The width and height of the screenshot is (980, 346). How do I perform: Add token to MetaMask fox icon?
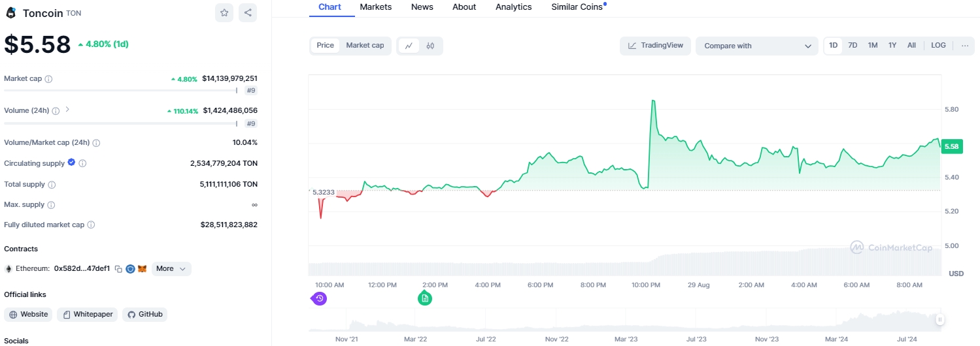(x=142, y=269)
